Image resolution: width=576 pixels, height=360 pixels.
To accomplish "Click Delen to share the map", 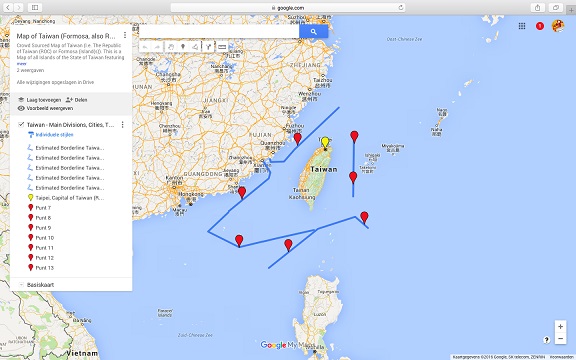I will point(76,100).
